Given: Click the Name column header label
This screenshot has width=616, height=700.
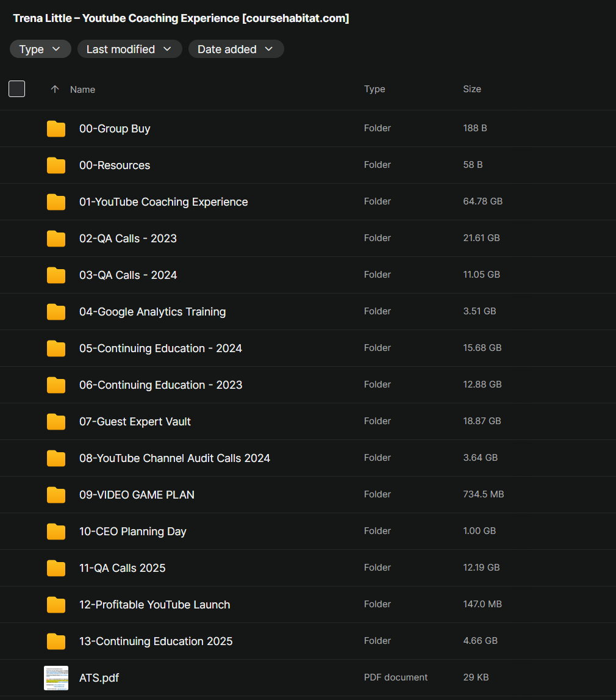Looking at the screenshot, I should (x=82, y=90).
